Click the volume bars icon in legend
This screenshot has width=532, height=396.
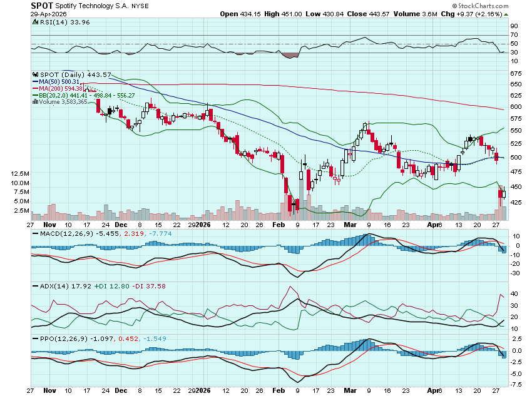point(35,101)
